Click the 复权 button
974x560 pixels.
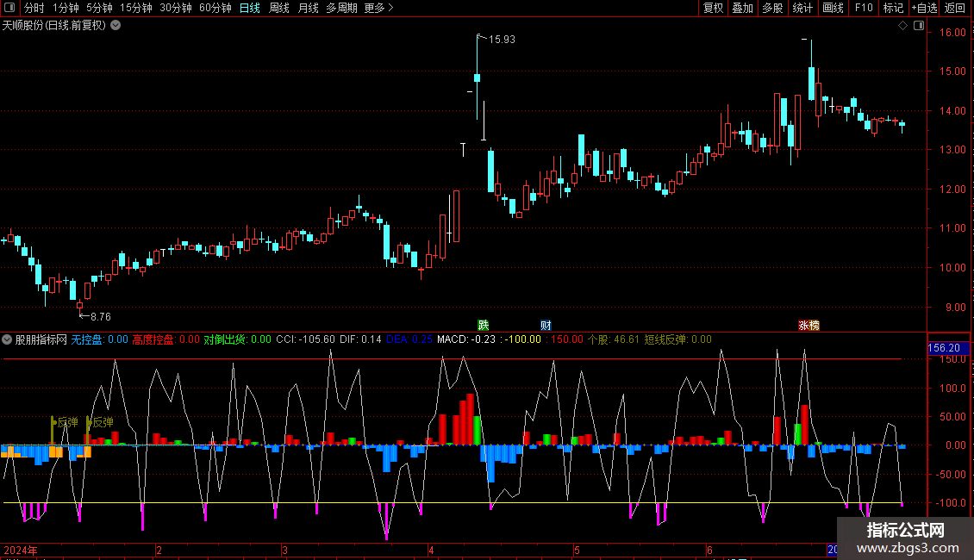pyautogui.click(x=714, y=8)
